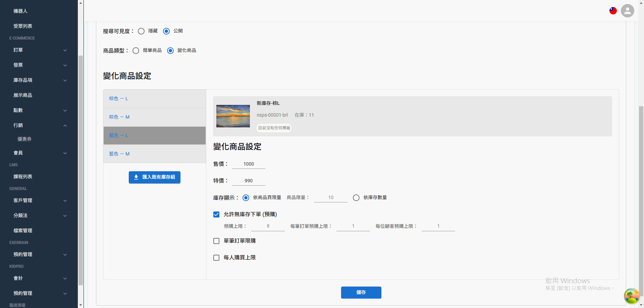This screenshot has height=308, width=644.
Task: Click the 預購上限 input field
Action: tap(268, 226)
